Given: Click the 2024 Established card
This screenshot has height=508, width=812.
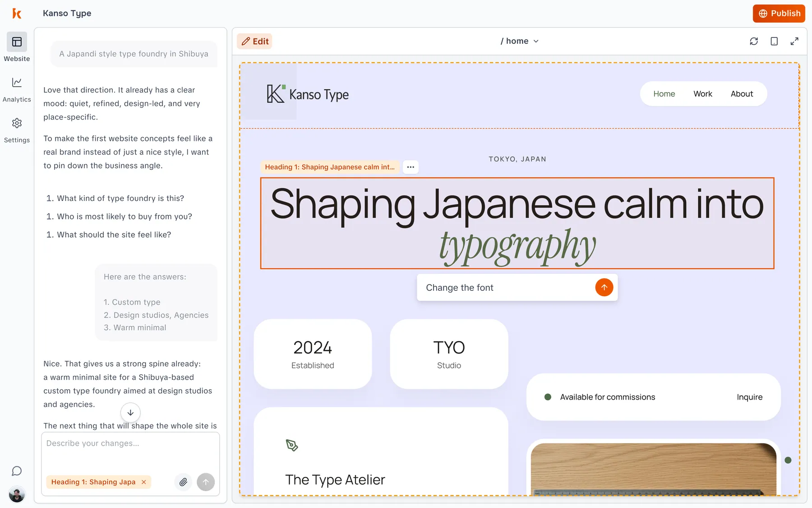Looking at the screenshot, I should click(x=313, y=354).
